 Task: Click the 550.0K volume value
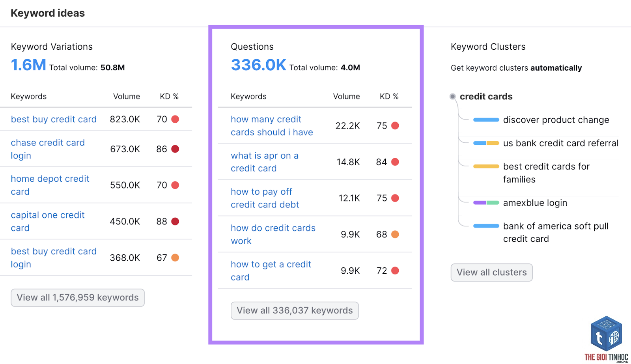[x=125, y=185]
